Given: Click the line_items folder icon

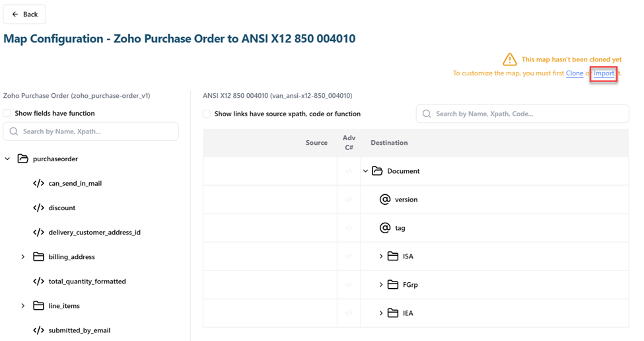Looking at the screenshot, I should coord(38,306).
